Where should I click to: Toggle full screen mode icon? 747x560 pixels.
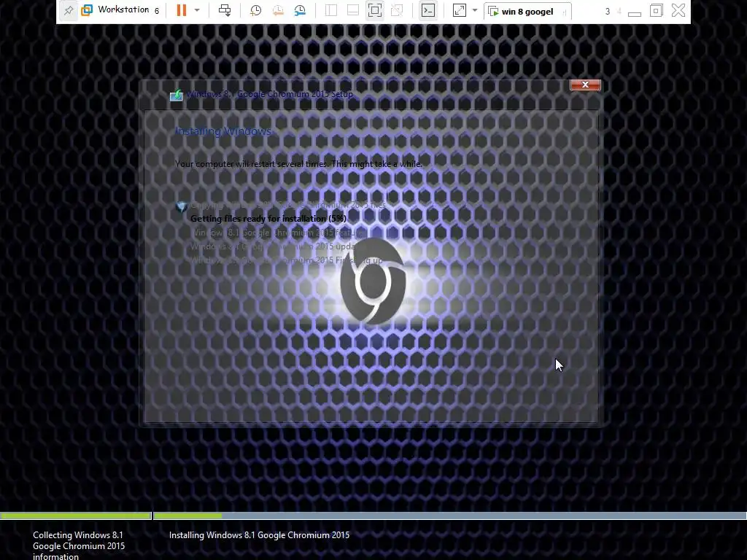(375, 10)
